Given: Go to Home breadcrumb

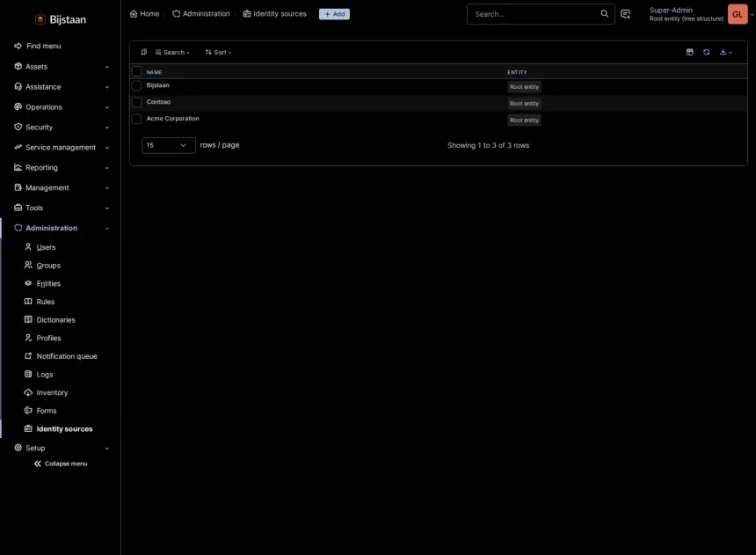Looking at the screenshot, I should 144,14.
